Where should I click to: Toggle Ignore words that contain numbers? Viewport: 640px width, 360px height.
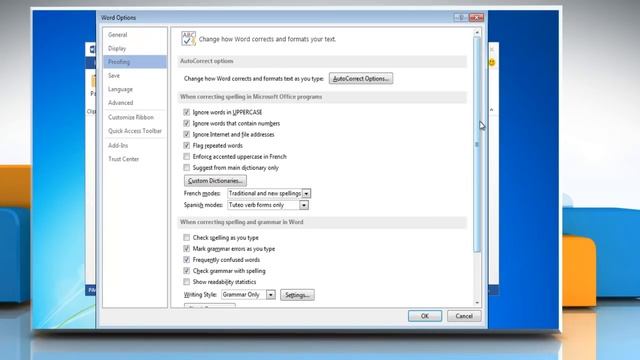(187, 123)
